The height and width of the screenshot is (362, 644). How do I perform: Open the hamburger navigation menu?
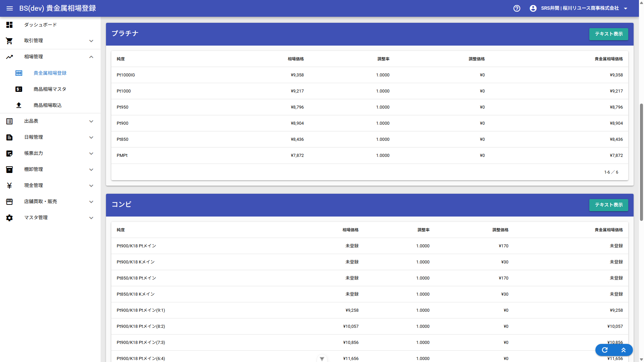pyautogui.click(x=9, y=8)
